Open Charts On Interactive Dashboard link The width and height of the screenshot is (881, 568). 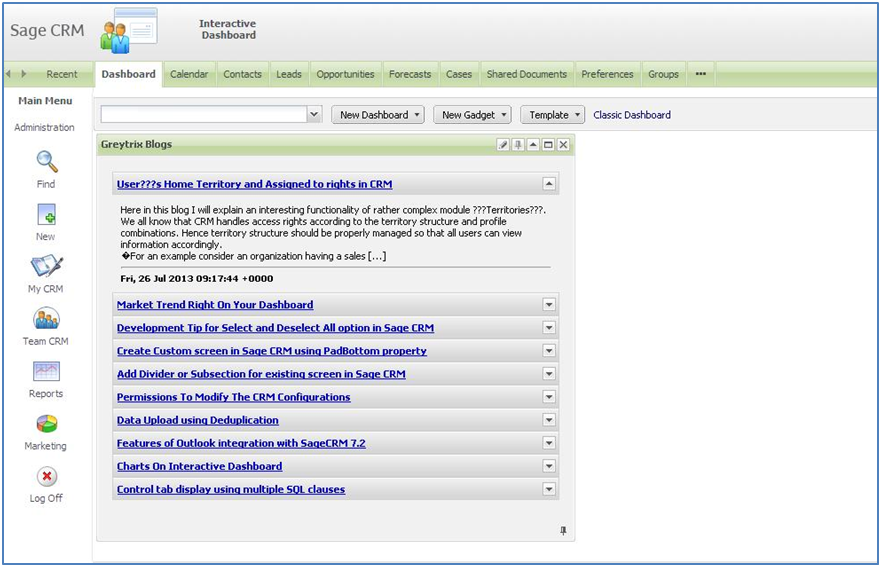pos(199,466)
